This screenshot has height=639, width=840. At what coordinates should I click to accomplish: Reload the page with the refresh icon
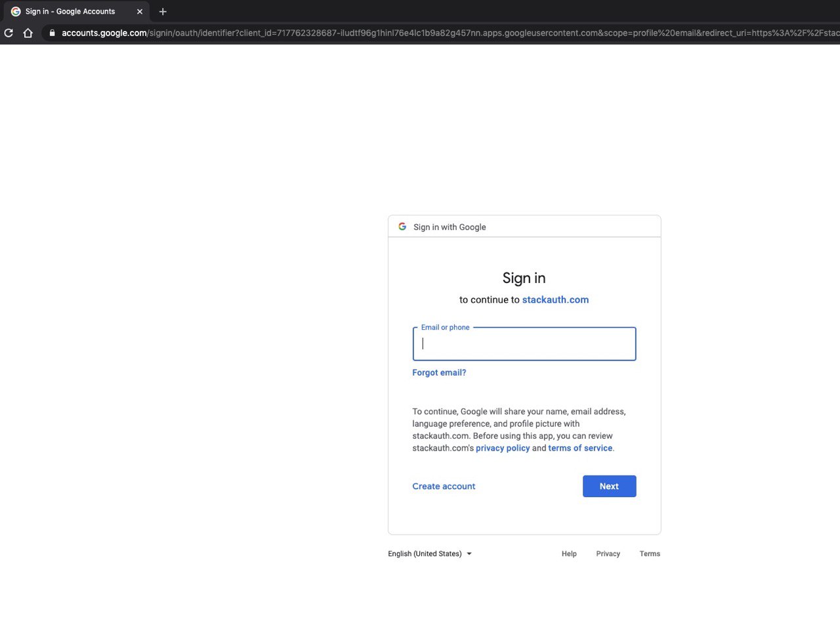9,33
